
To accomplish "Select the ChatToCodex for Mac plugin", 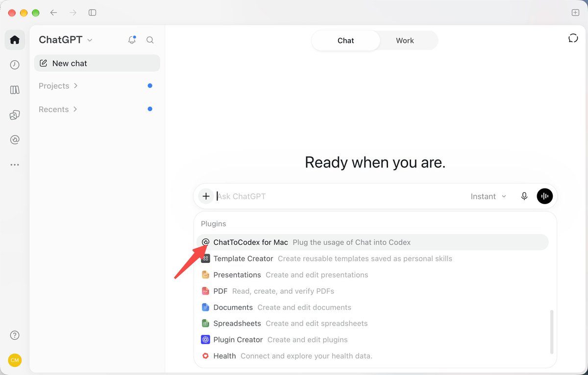I will click(x=372, y=242).
